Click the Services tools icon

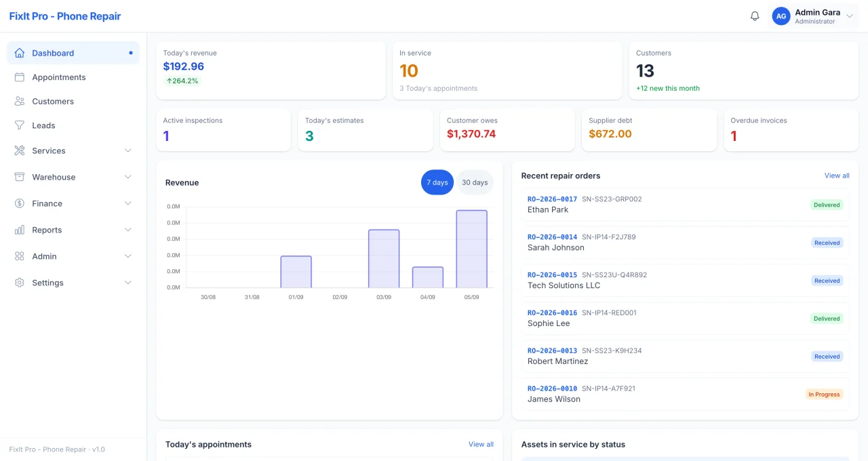(20, 151)
